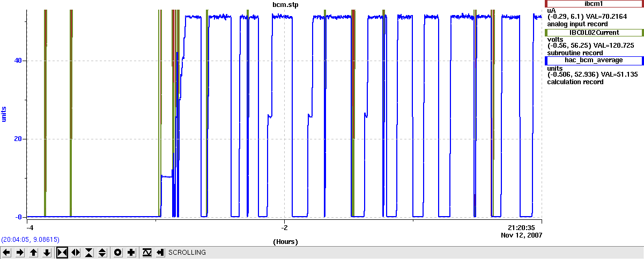The image size is (644, 259).
Task: Pan the plot down with down-arrow button
Action: pyautogui.click(x=47, y=252)
